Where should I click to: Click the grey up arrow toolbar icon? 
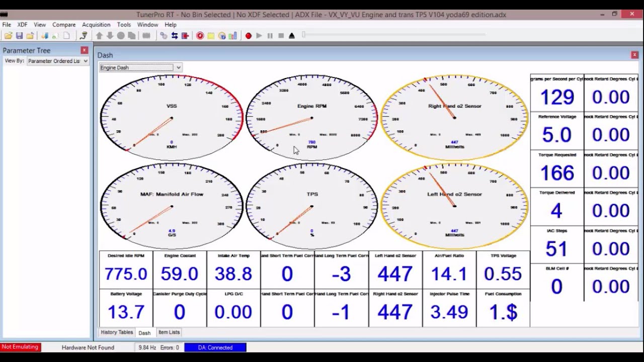tap(99, 36)
